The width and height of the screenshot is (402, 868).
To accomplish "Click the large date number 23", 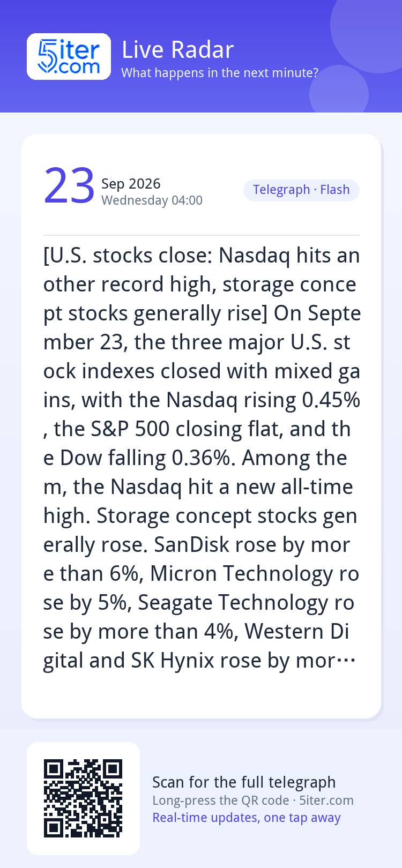I will tap(69, 186).
